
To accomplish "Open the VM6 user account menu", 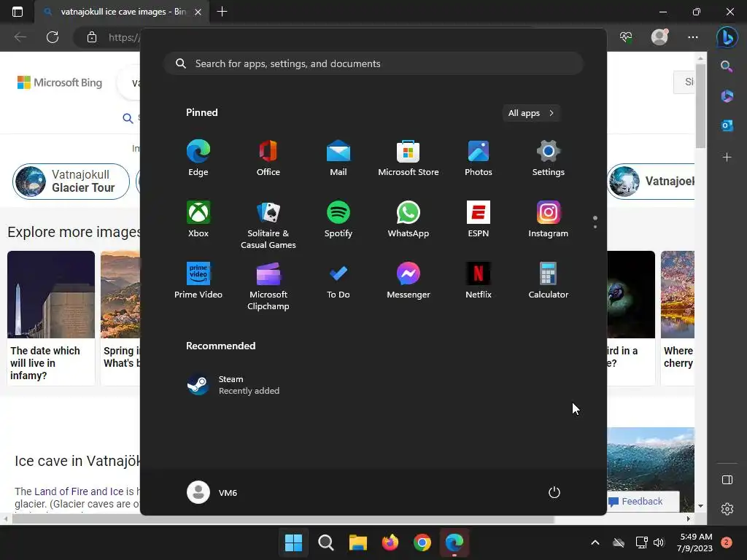I will pyautogui.click(x=212, y=492).
